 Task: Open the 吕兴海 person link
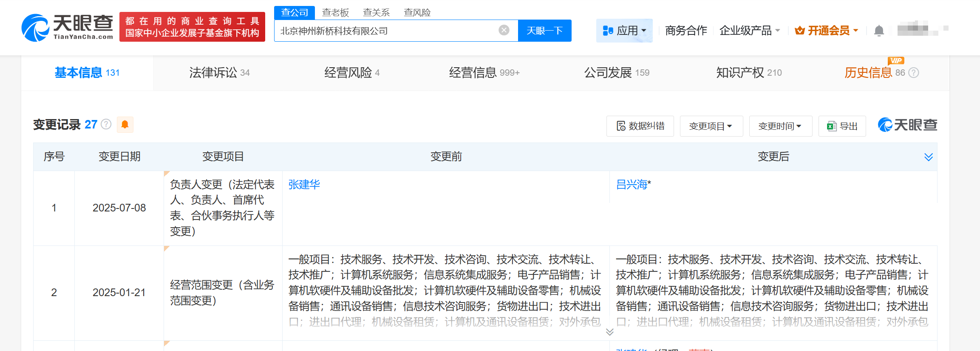632,184
